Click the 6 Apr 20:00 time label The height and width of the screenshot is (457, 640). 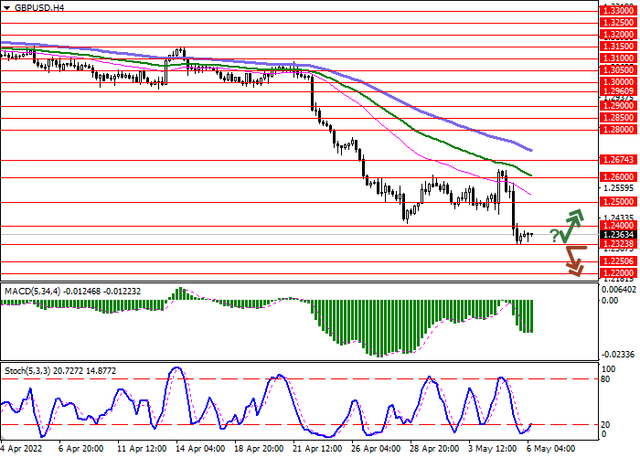click(x=81, y=448)
